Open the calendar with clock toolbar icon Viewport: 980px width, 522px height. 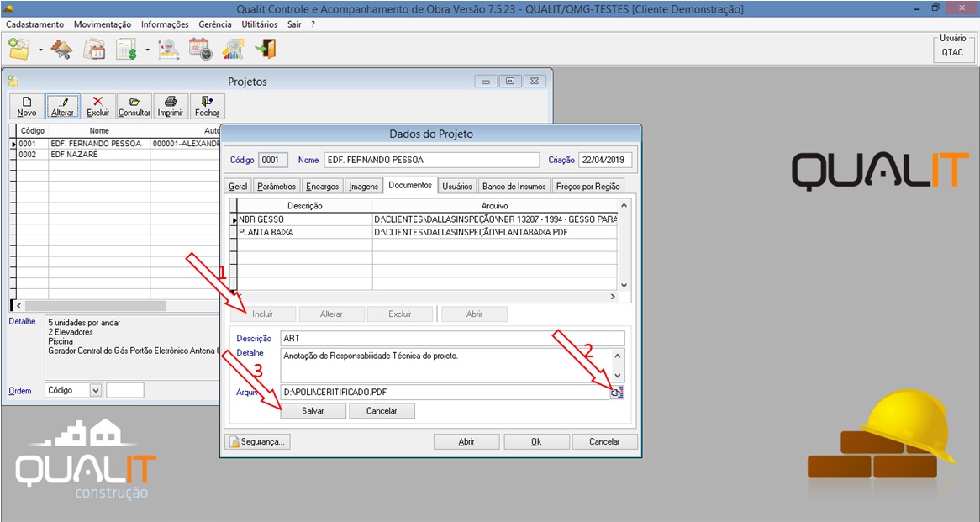coord(201,49)
